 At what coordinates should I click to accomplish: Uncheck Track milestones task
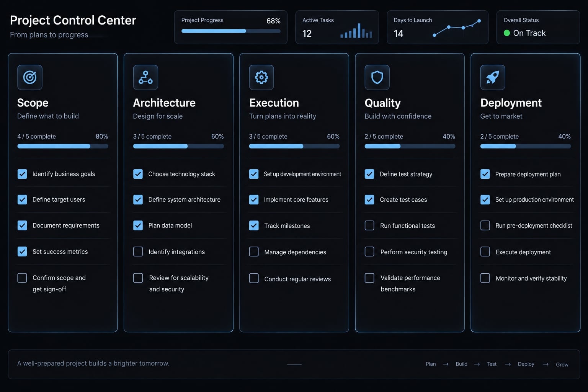[254, 225]
